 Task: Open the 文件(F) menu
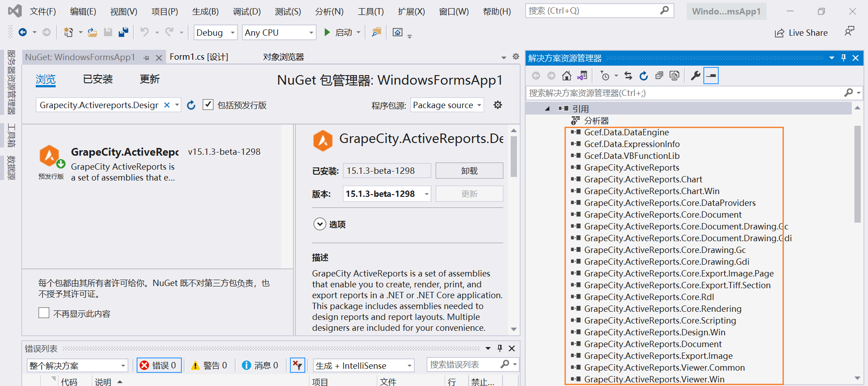(x=43, y=11)
